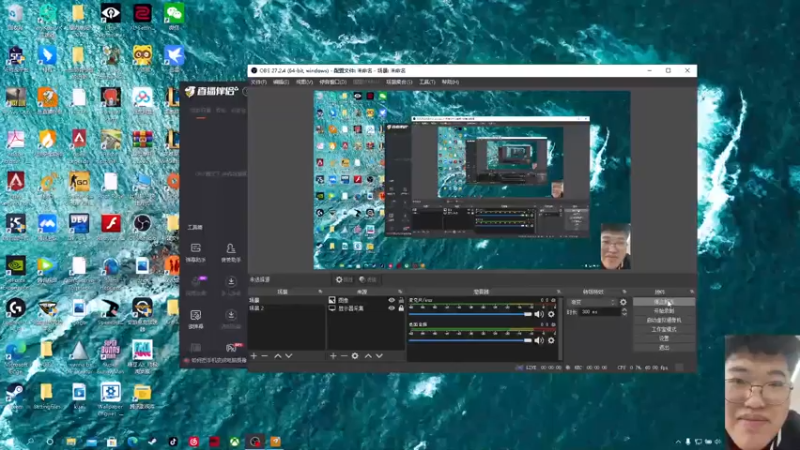Open WeChat desktop icon

pyautogui.click(x=174, y=17)
